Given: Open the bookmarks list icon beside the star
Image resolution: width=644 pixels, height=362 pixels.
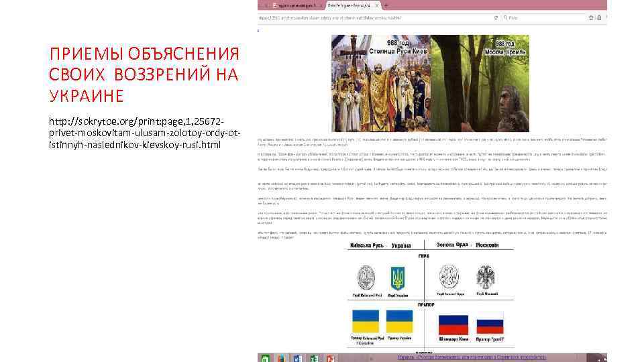Looking at the screenshot, I should click(x=599, y=17).
